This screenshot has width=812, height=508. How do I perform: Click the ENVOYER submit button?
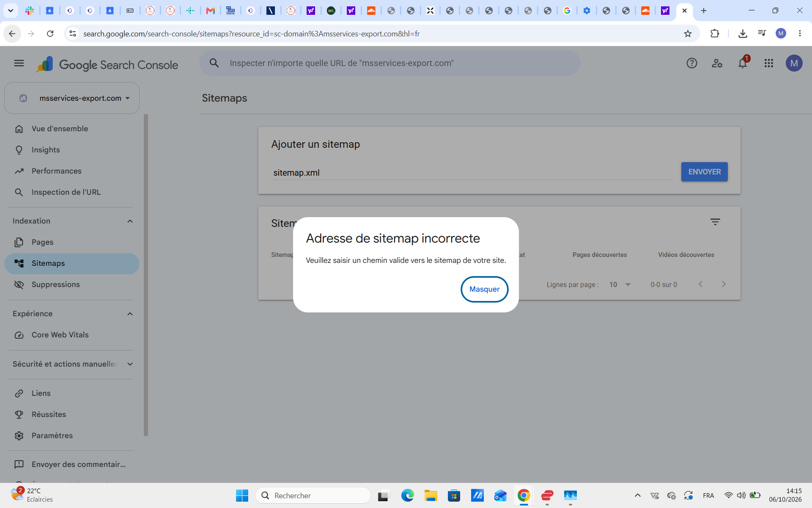click(704, 172)
